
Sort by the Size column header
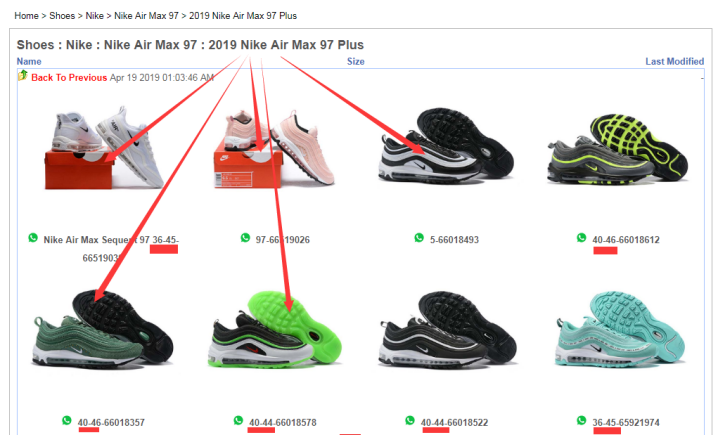pos(355,61)
